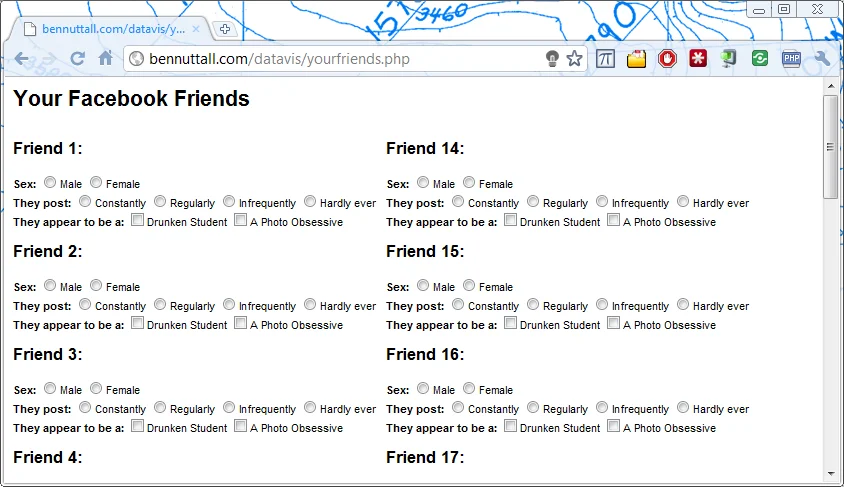The width and height of the screenshot is (844, 487).
Task: Open the red asterisk extension icon
Action: tap(698, 58)
